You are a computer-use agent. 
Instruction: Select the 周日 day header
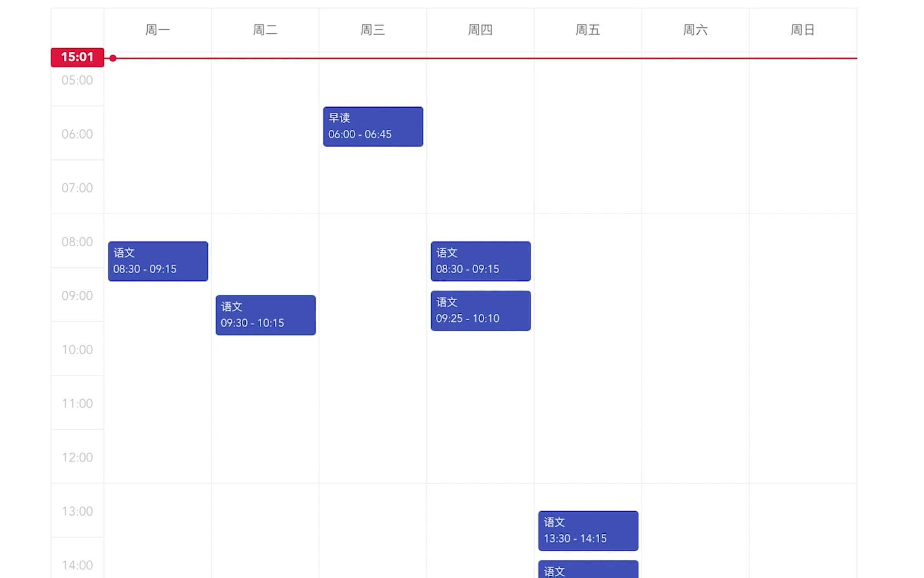(802, 30)
